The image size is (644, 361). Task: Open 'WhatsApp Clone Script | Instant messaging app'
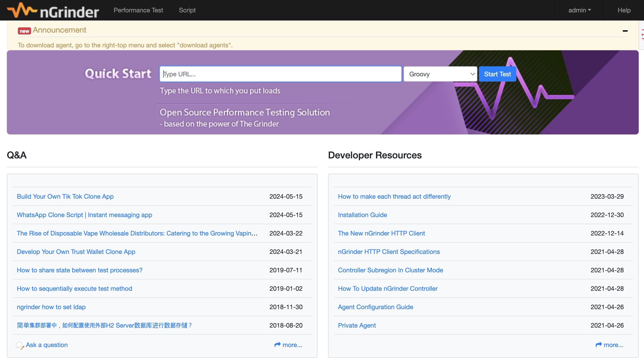click(85, 215)
